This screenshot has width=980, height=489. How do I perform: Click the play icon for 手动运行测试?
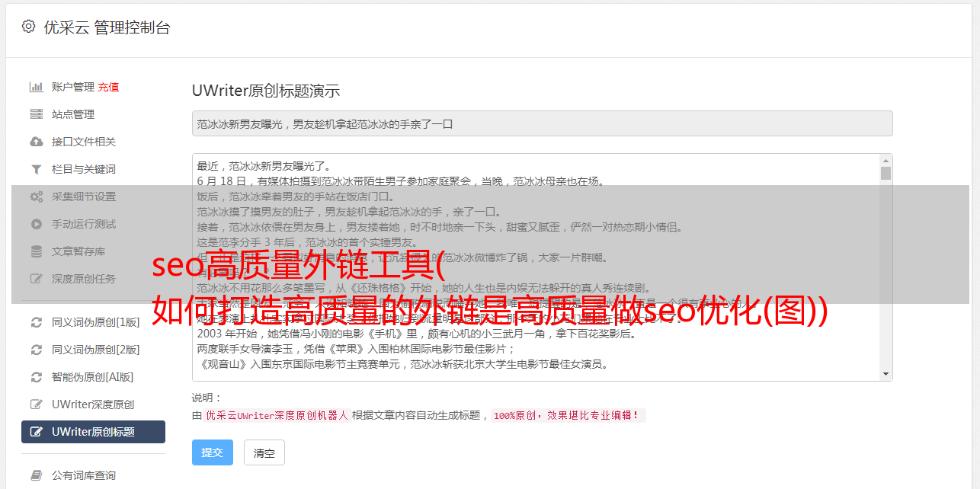[x=36, y=224]
